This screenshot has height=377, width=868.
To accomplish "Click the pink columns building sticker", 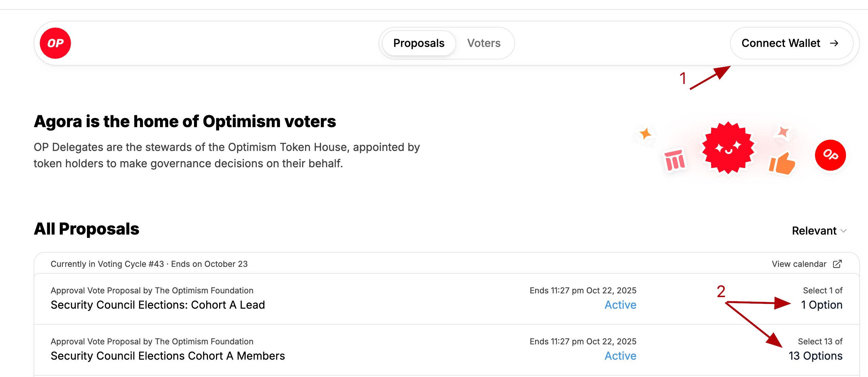I will [x=675, y=160].
